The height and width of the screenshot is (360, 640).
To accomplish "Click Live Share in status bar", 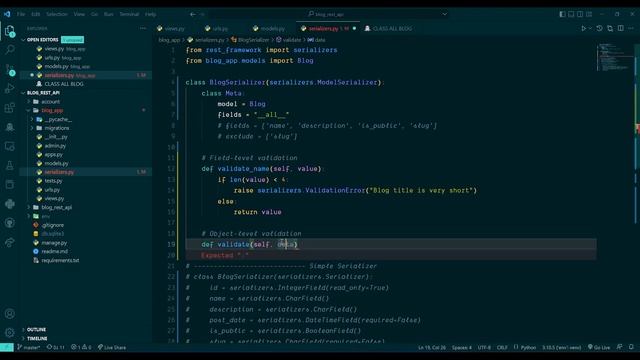I will (112, 347).
